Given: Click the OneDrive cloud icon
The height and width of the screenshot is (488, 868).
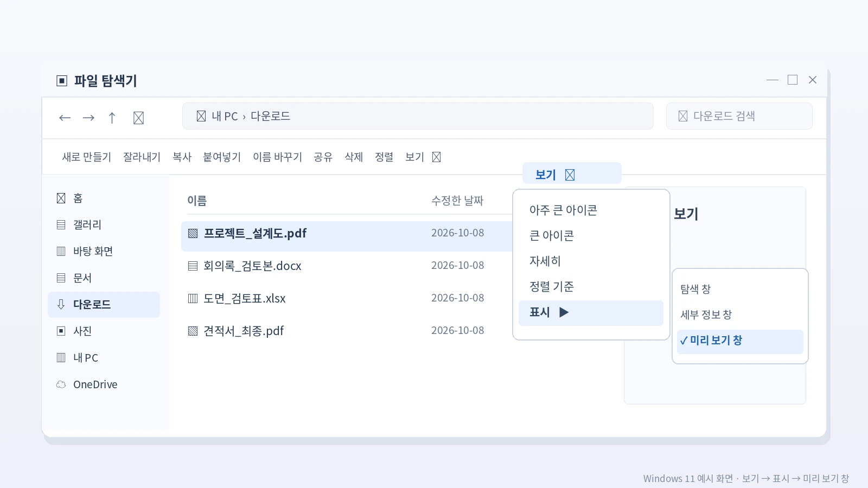Looking at the screenshot, I should point(61,384).
